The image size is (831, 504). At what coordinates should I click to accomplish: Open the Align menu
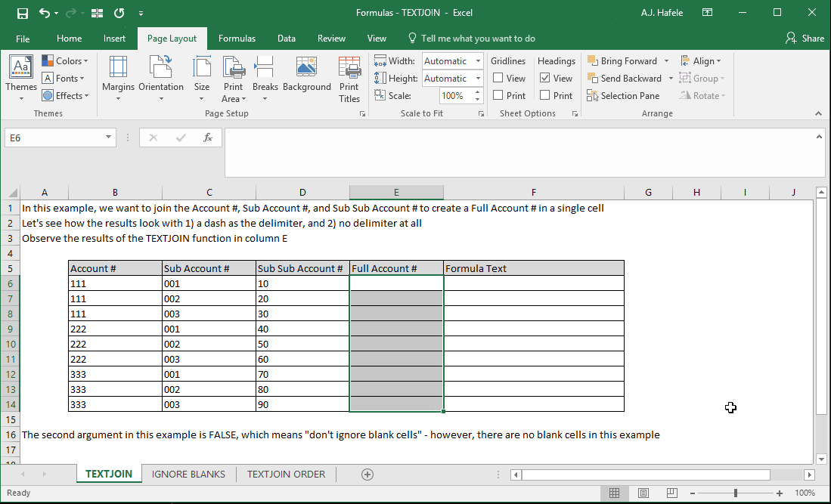[701, 61]
